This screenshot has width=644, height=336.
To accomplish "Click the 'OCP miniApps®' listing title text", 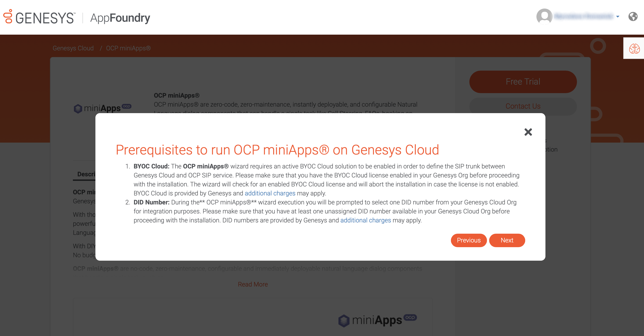I will pos(176,95).
